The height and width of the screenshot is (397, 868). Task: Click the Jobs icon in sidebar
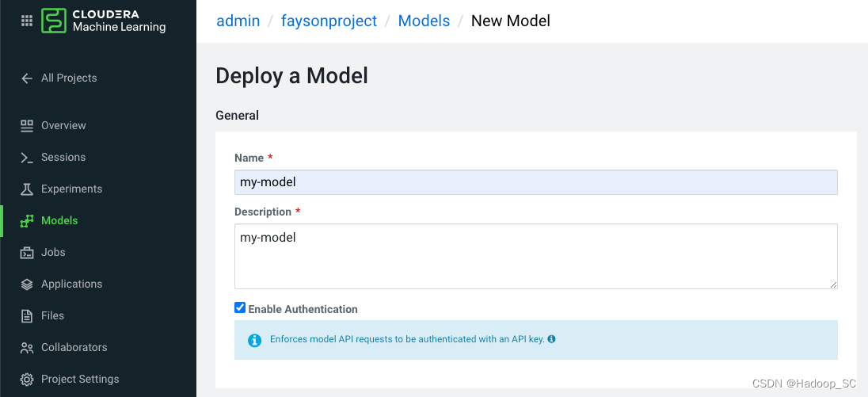tap(27, 253)
